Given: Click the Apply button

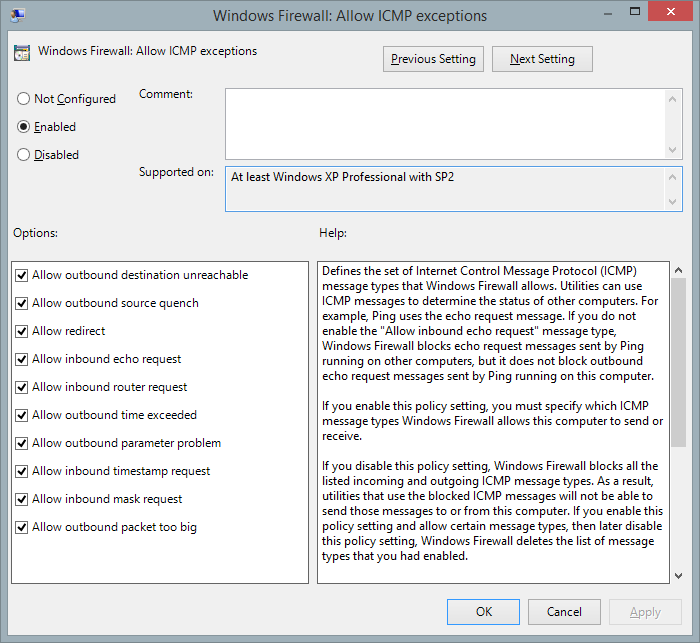Looking at the screenshot, I should point(645,612).
